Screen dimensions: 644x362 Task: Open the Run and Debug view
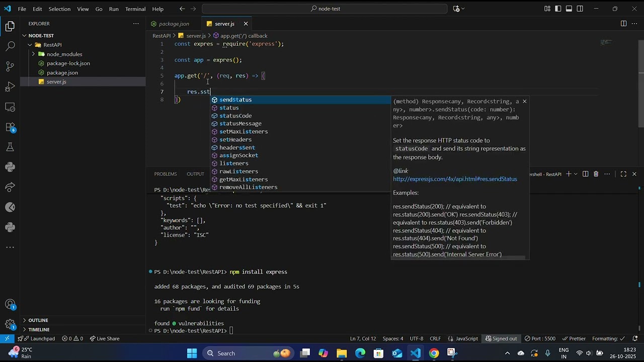click(x=10, y=87)
